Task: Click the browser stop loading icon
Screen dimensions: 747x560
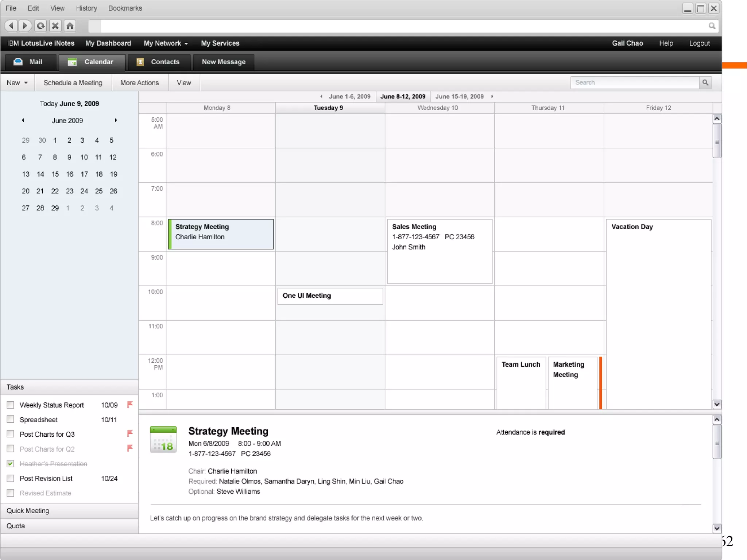Action: tap(55, 26)
